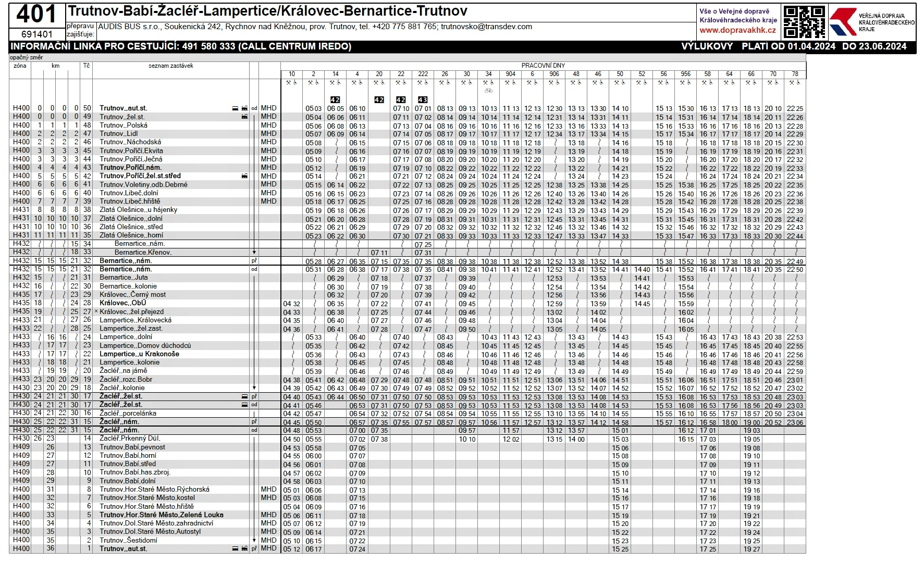The height and width of the screenshot is (588, 924).
Task: Click the DO 23.06.2024 date
Action: pos(874,46)
